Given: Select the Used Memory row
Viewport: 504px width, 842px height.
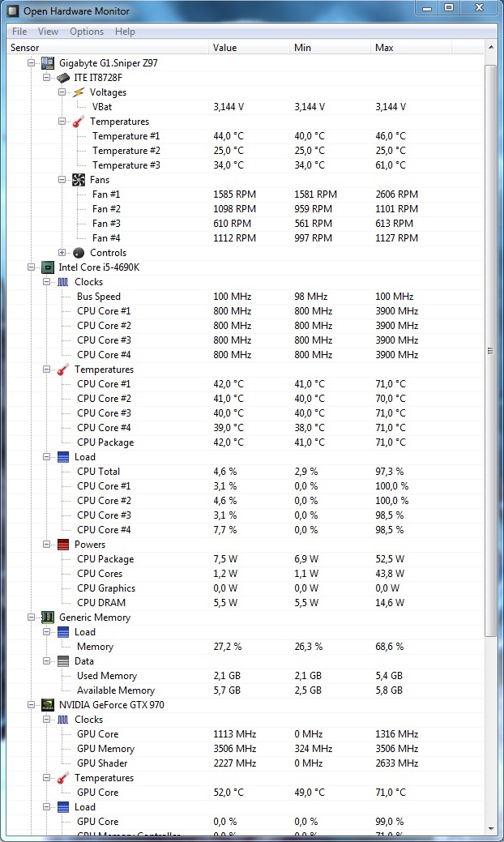Looking at the screenshot, I should (x=245, y=676).
